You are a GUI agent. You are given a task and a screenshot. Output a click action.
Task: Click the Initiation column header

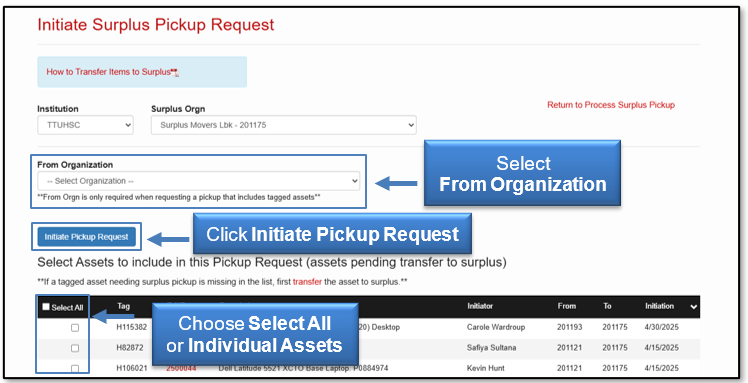[659, 306]
